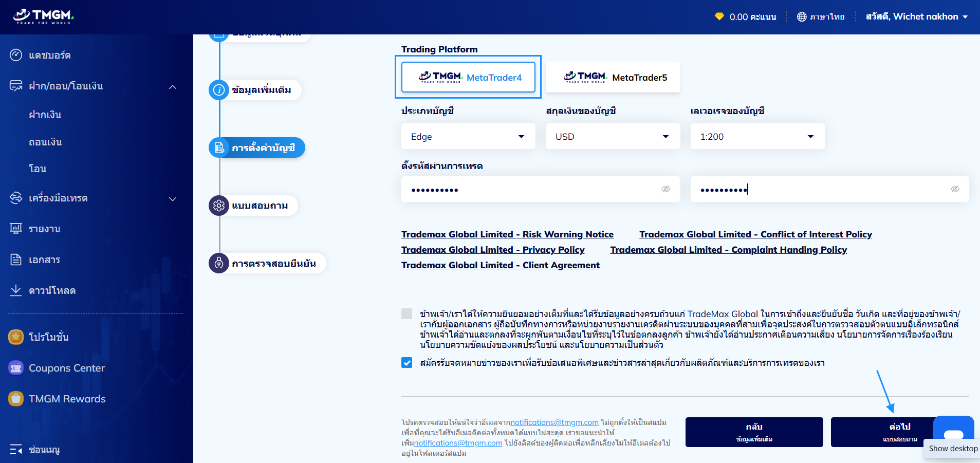Go to แดชบอร์ด menu item
This screenshot has width=980, height=463.
coord(50,55)
